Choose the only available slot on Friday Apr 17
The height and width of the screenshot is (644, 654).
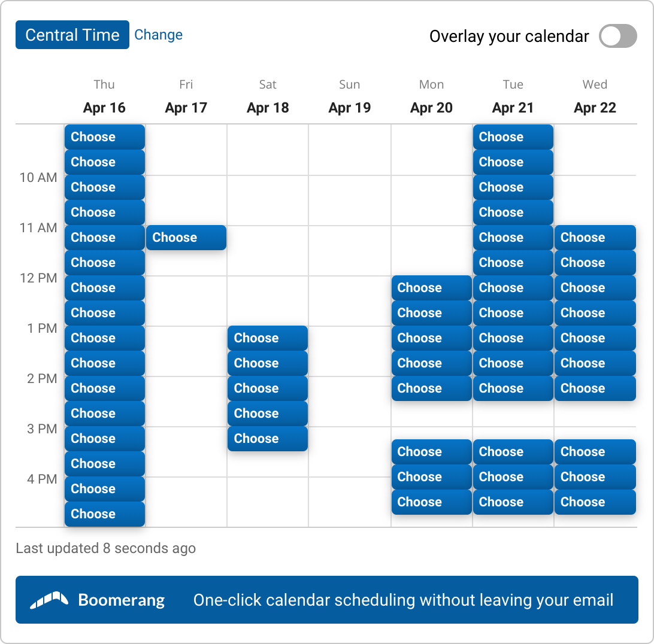click(x=186, y=238)
